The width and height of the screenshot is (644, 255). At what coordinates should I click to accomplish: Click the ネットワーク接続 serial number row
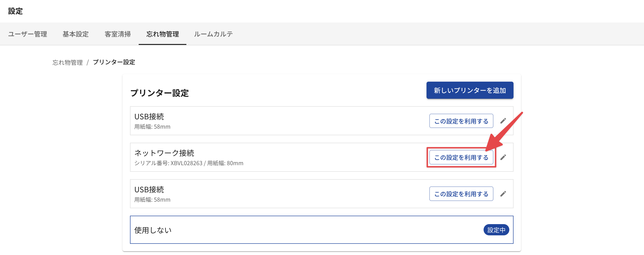tap(322, 157)
